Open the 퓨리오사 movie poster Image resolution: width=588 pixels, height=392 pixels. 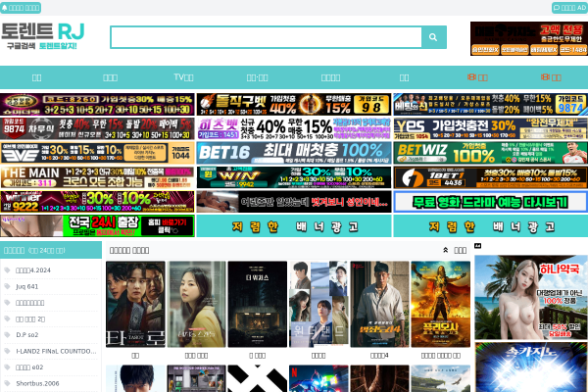(441, 304)
